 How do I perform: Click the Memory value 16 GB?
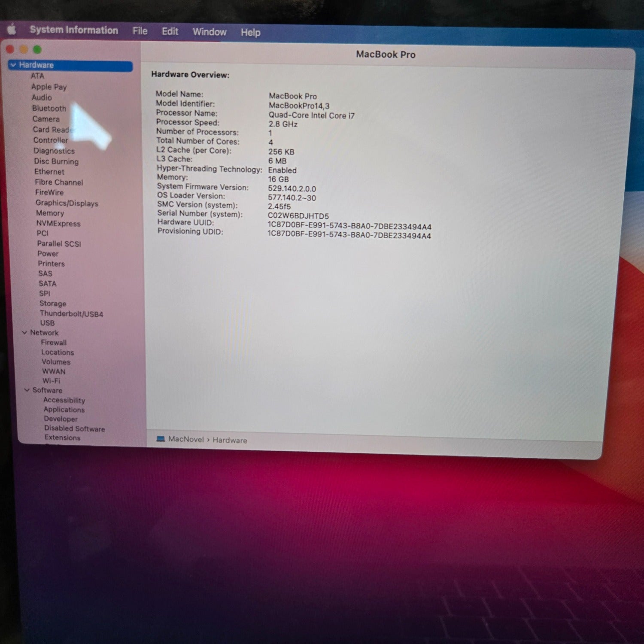[x=278, y=179]
